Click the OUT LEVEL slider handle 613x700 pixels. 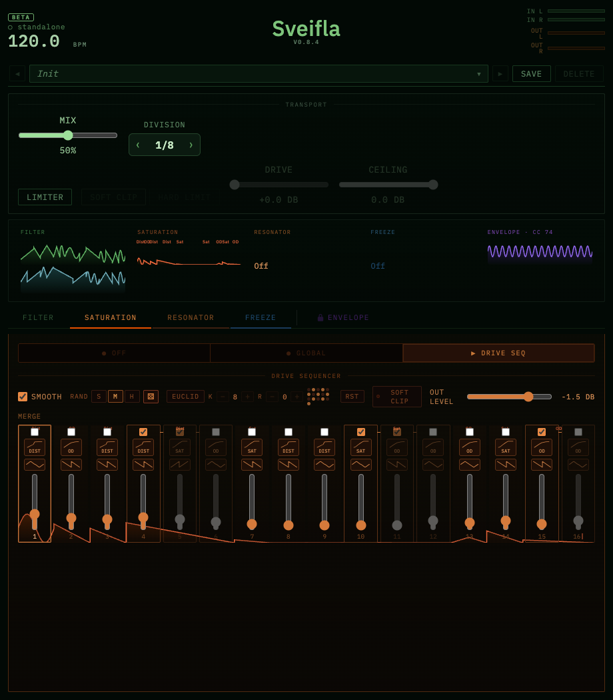[x=528, y=397]
